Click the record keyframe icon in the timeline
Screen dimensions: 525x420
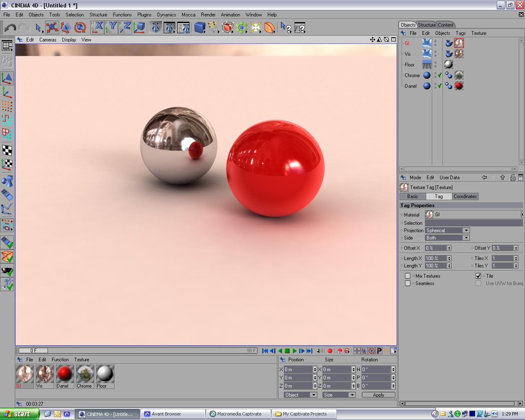pos(330,351)
